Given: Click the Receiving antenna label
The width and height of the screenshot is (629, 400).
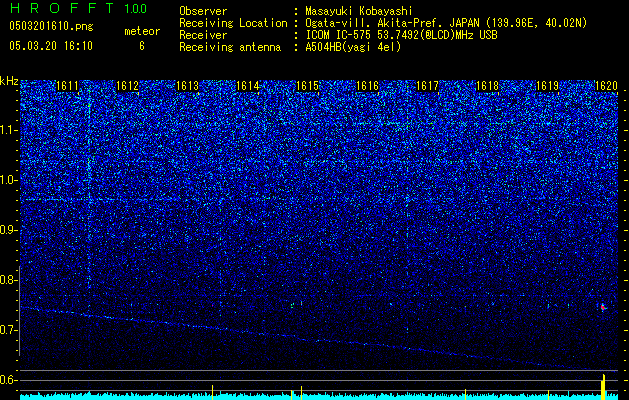Looking at the screenshot, I should (x=230, y=47).
